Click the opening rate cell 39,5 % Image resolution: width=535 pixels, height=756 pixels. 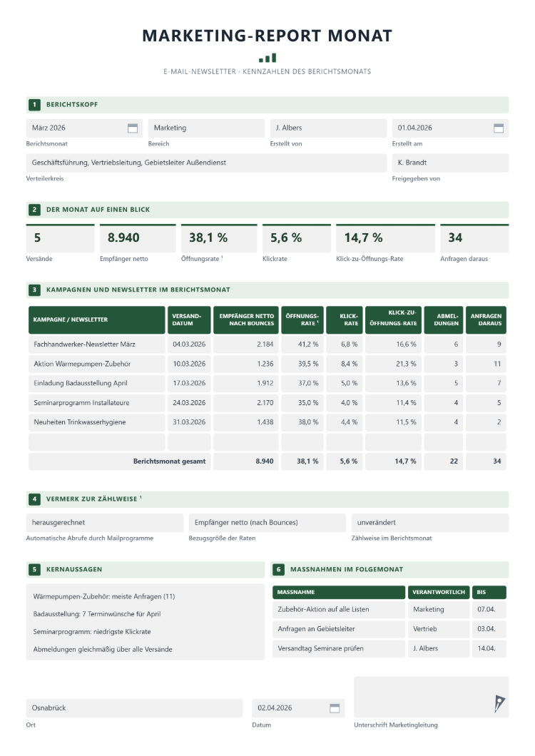click(x=302, y=364)
